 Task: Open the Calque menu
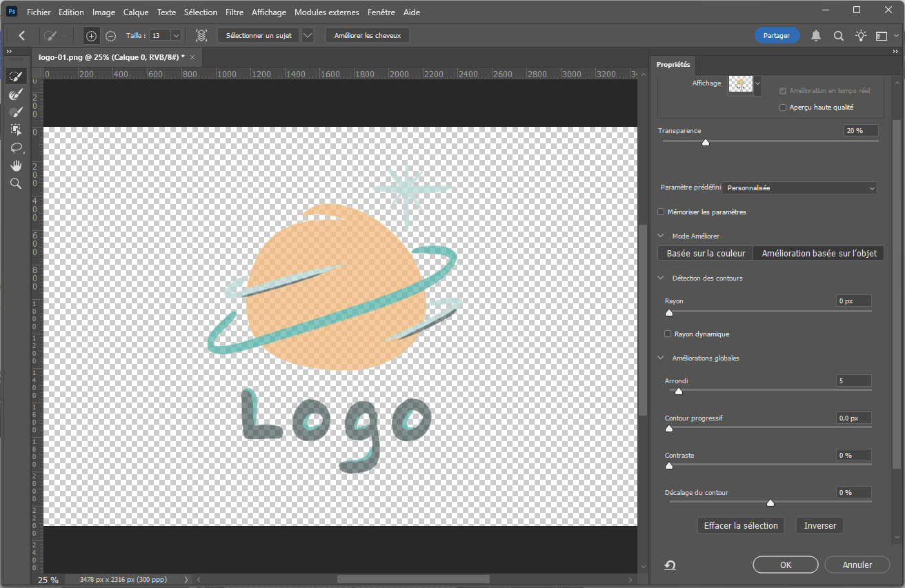click(136, 12)
